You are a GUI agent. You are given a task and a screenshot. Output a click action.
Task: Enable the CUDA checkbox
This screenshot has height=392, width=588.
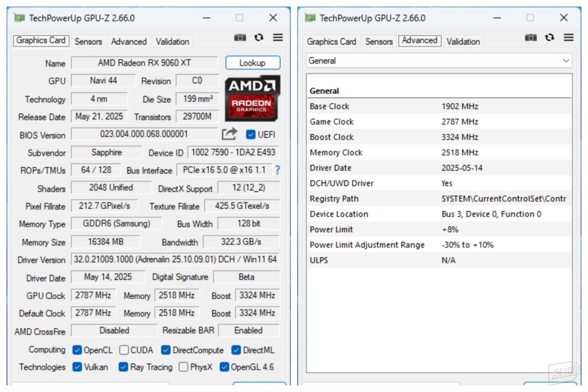click(124, 350)
